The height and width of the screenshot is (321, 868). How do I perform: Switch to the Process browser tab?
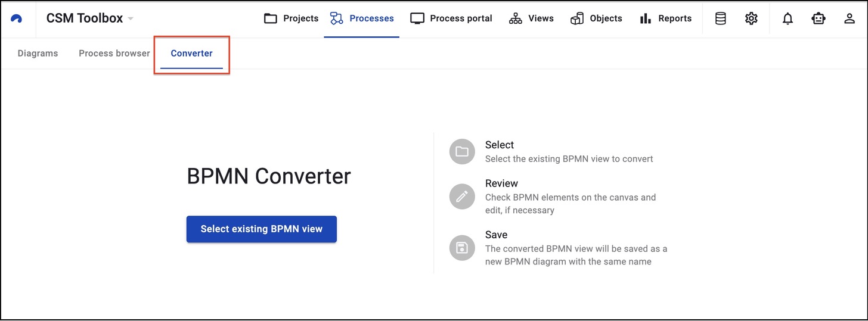114,53
